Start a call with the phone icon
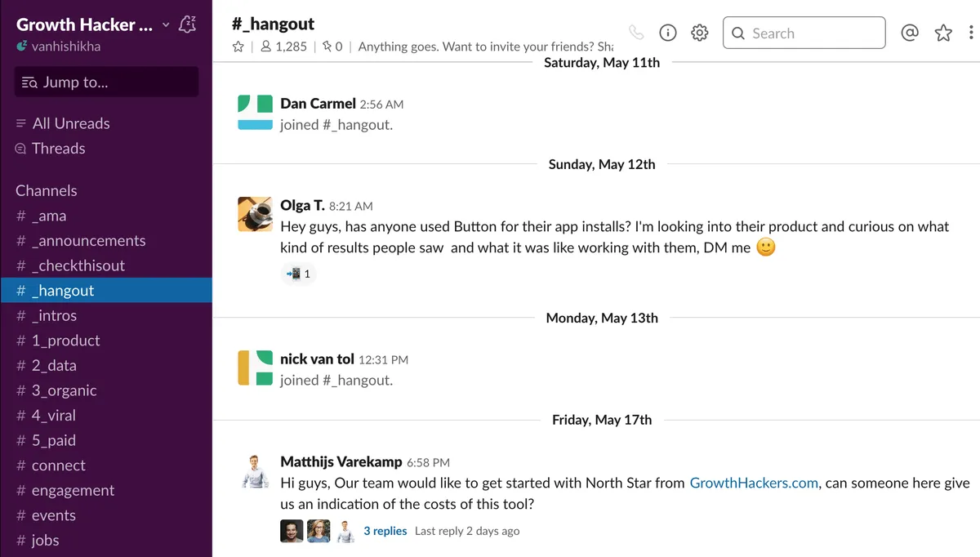Viewport: 980px width, 557px height. pos(636,33)
